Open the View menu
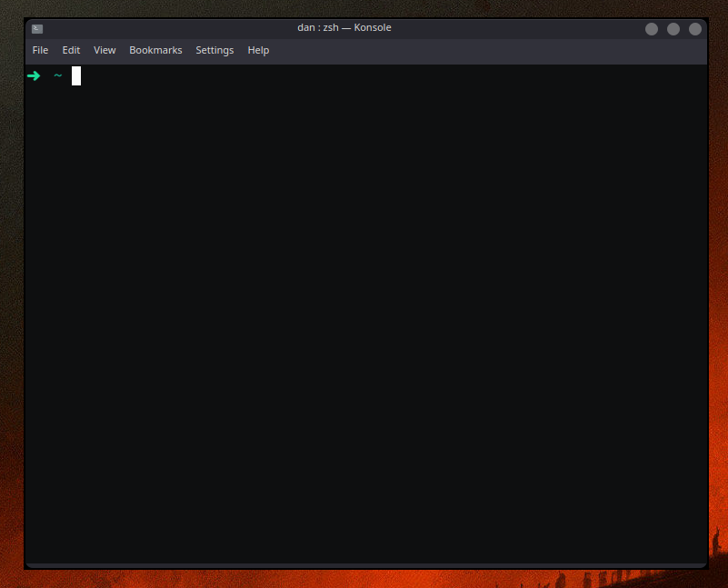728x588 pixels. coord(104,50)
